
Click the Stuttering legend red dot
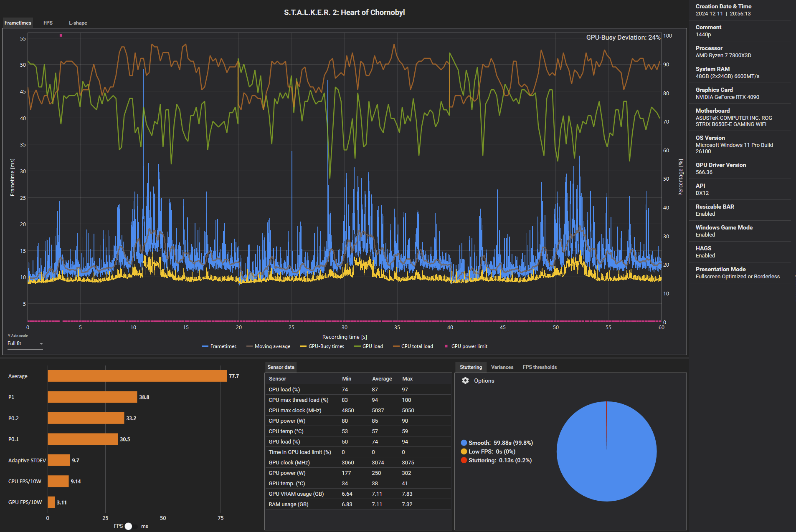[x=464, y=460]
